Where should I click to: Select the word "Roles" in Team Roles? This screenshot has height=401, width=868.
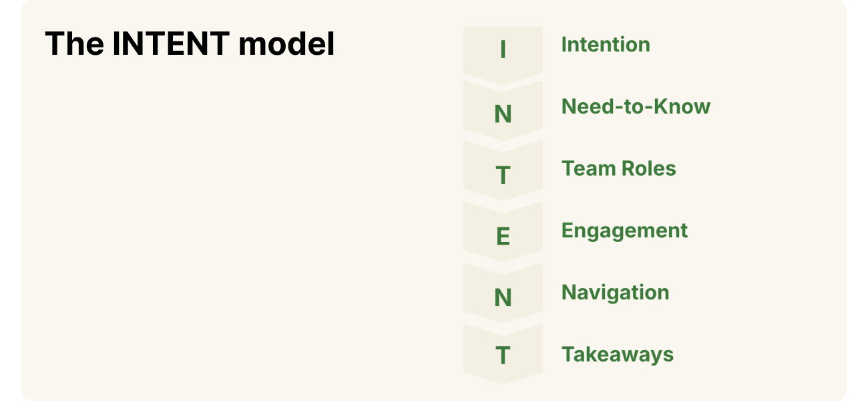[x=648, y=168]
